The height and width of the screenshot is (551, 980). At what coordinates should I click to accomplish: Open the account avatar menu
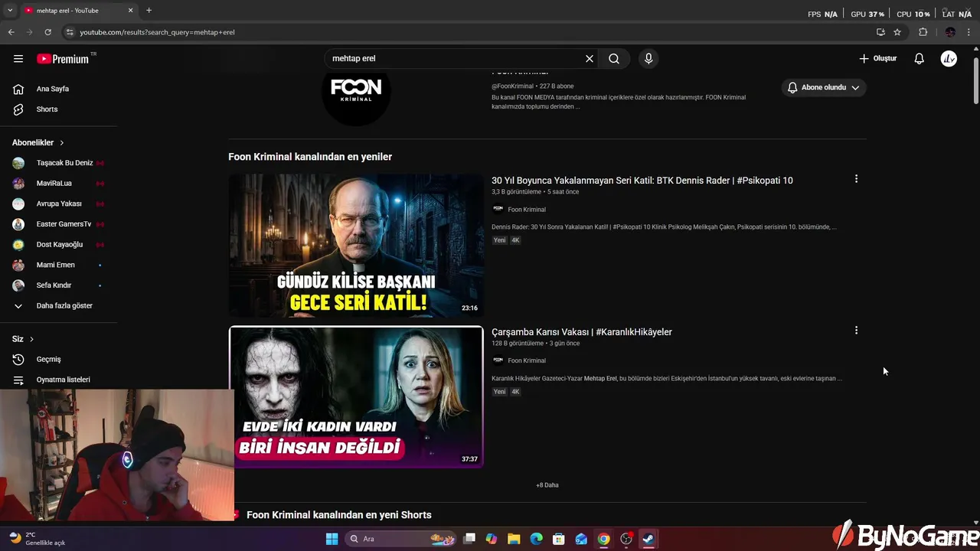tap(949, 58)
